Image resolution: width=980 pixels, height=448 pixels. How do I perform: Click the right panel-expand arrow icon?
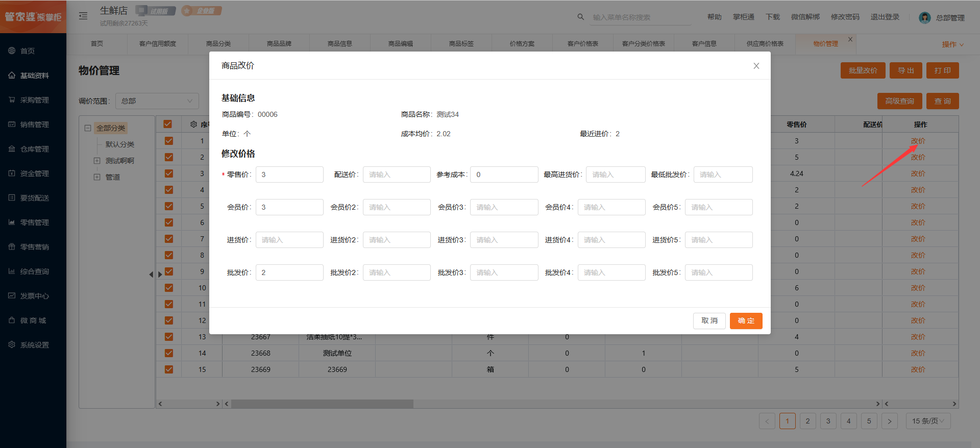click(160, 275)
